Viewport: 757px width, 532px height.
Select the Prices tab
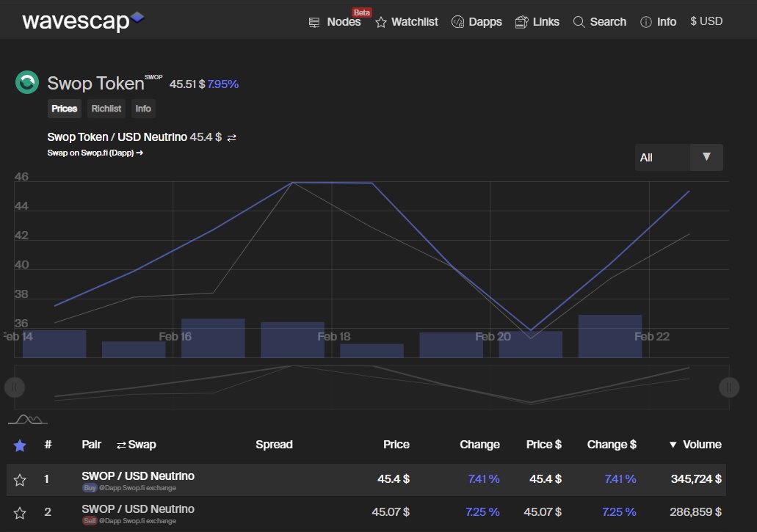[64, 109]
